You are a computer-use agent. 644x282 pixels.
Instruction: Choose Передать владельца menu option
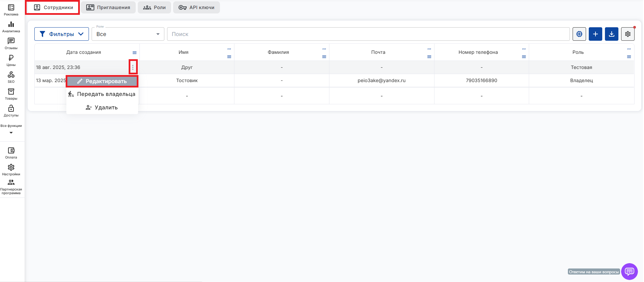102,94
